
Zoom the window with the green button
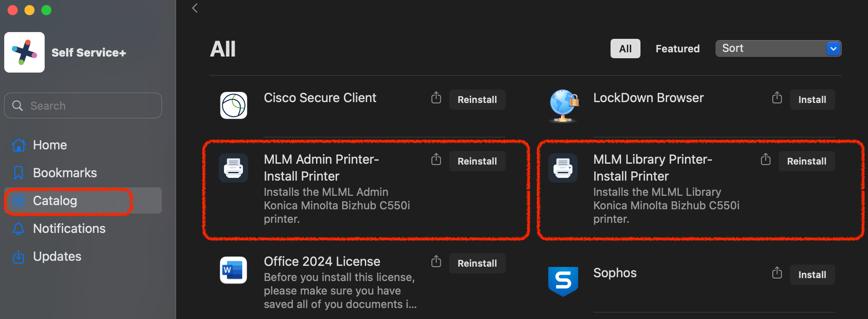pyautogui.click(x=46, y=10)
